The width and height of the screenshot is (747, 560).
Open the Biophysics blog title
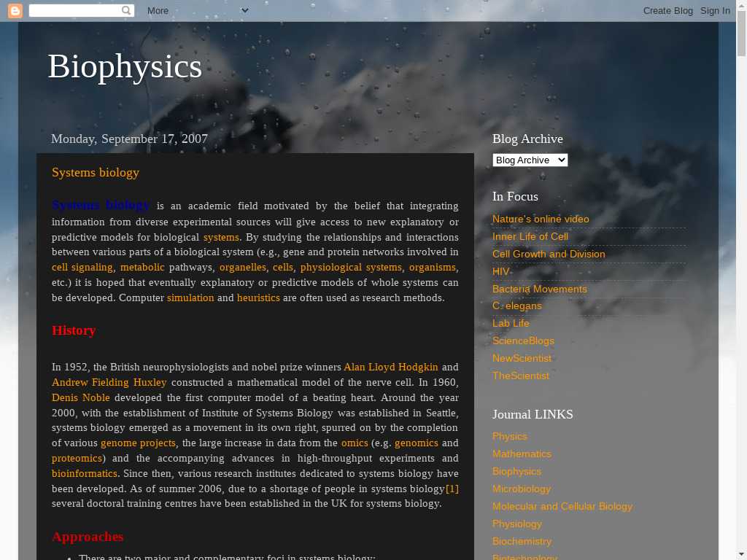(x=125, y=66)
